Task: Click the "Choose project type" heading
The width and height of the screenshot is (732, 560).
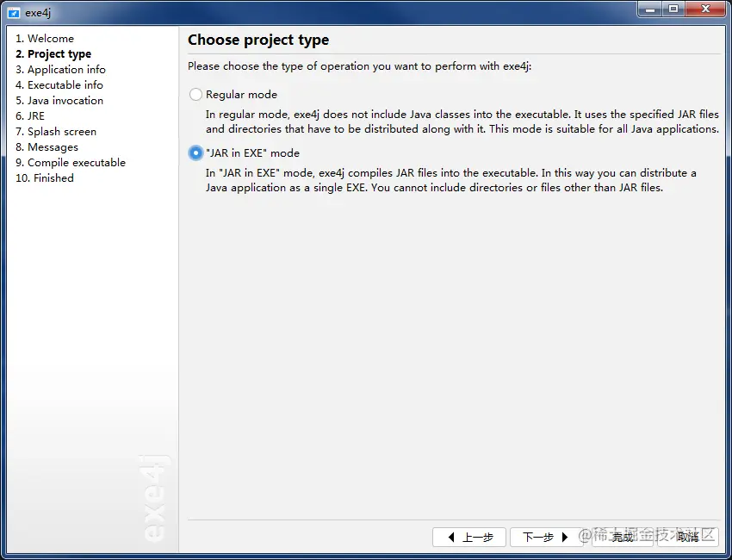Action: (x=258, y=40)
